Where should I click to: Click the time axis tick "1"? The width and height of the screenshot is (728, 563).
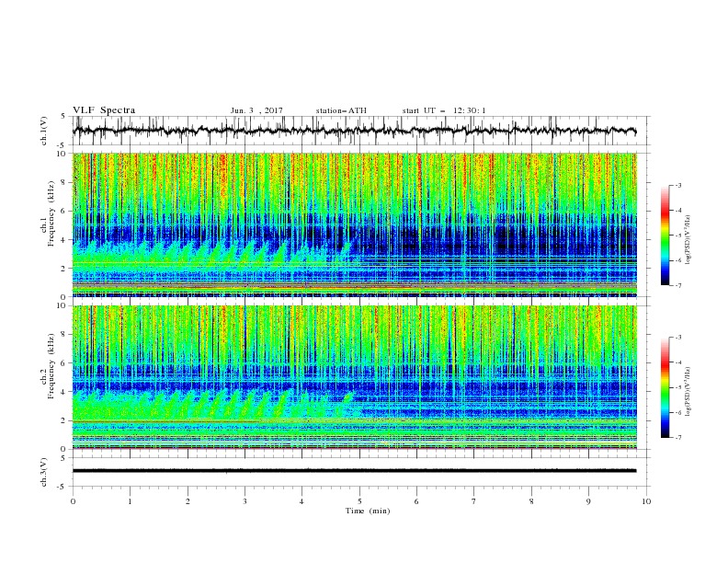pyautogui.click(x=130, y=501)
